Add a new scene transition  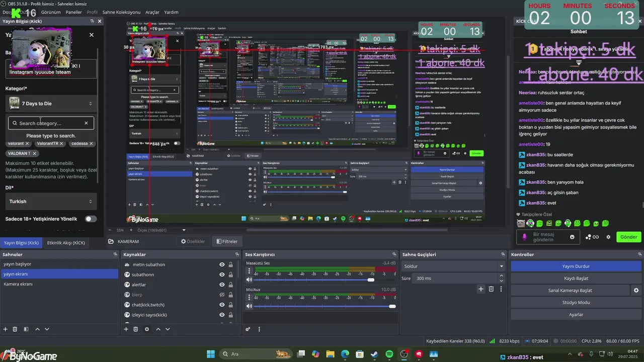point(481,289)
